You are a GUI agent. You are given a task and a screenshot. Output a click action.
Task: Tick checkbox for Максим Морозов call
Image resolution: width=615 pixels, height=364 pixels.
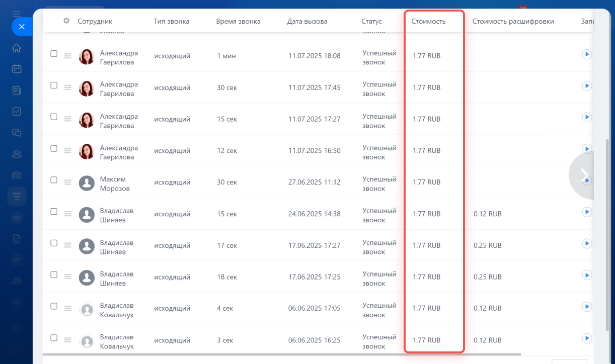click(x=54, y=180)
